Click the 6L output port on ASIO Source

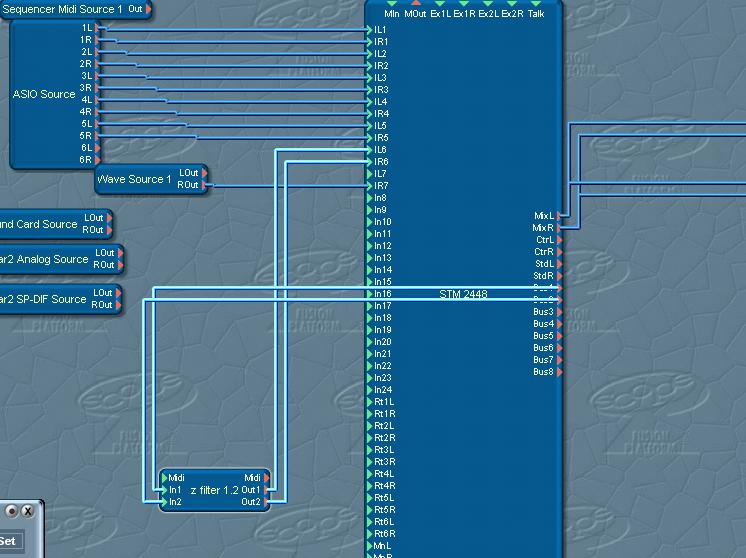[x=97, y=148]
